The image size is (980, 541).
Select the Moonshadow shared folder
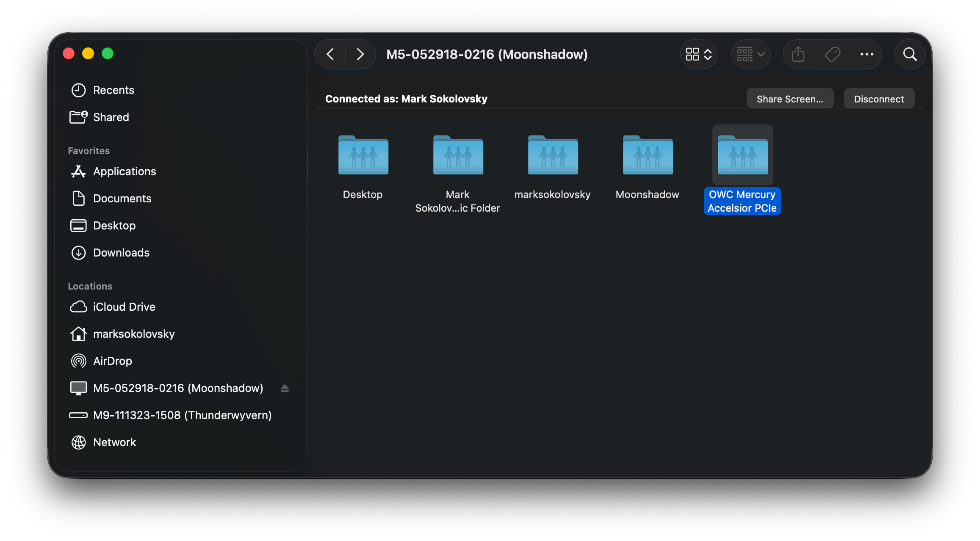tap(648, 156)
